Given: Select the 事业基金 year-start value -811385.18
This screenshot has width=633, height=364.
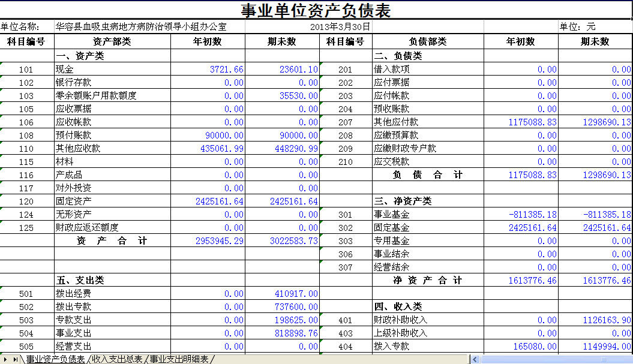Looking at the screenshot, I should (521, 215).
